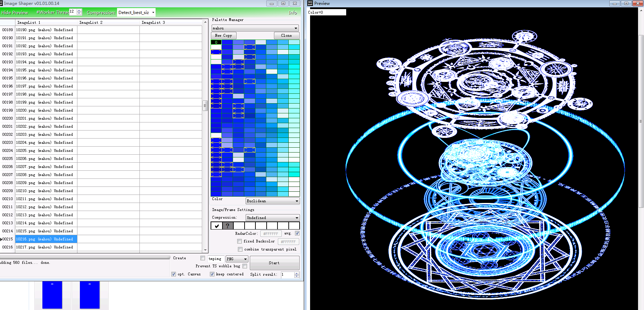Click the checkmark cell in frame settings
The width and height of the screenshot is (644, 310).
click(x=217, y=226)
